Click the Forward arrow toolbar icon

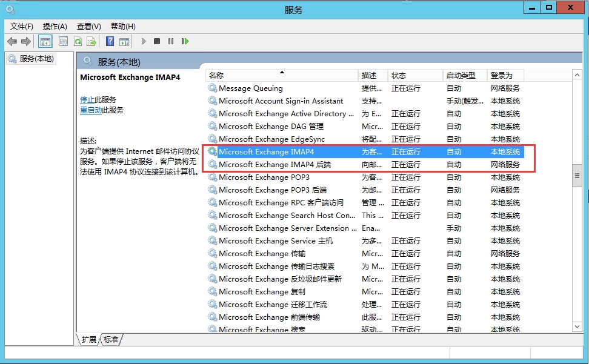(x=26, y=41)
